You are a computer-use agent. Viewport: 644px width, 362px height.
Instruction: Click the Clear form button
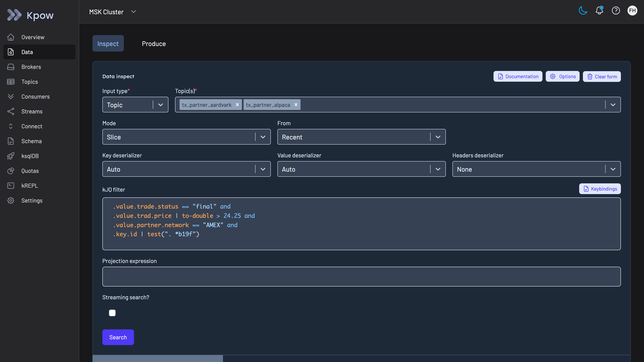point(601,77)
